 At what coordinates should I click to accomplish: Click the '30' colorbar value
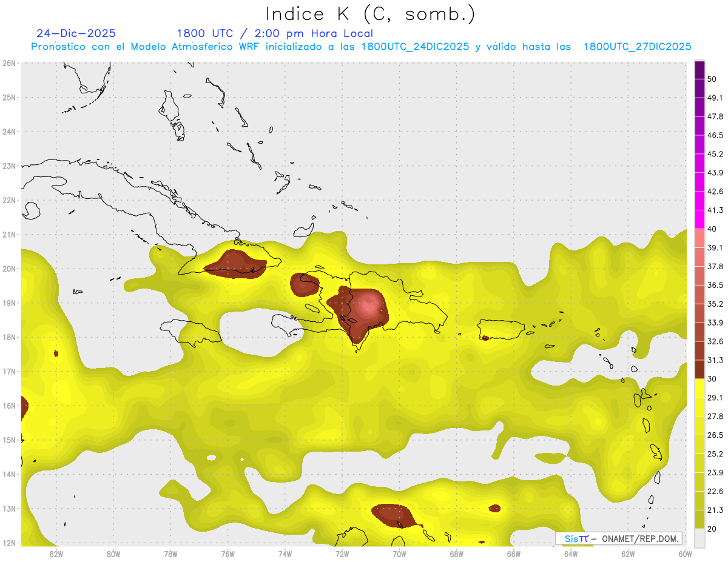[712, 378]
